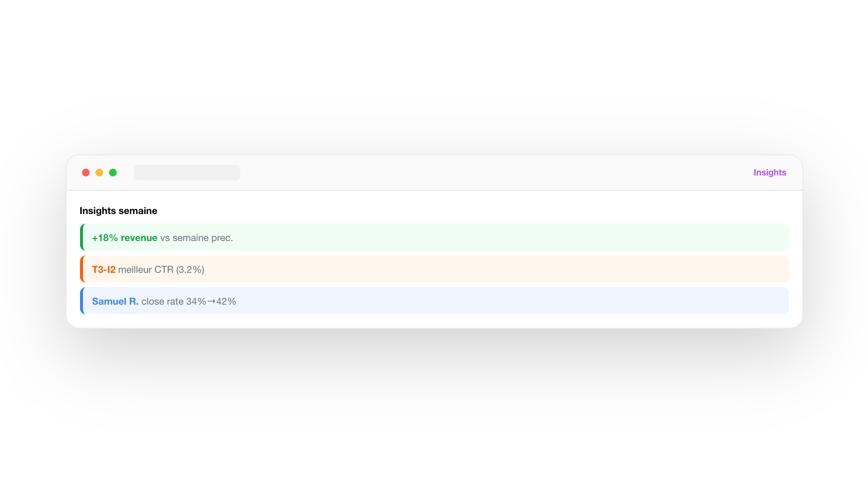Click the yellow traffic light circle
The height and width of the screenshot is (482, 868).
click(x=99, y=172)
